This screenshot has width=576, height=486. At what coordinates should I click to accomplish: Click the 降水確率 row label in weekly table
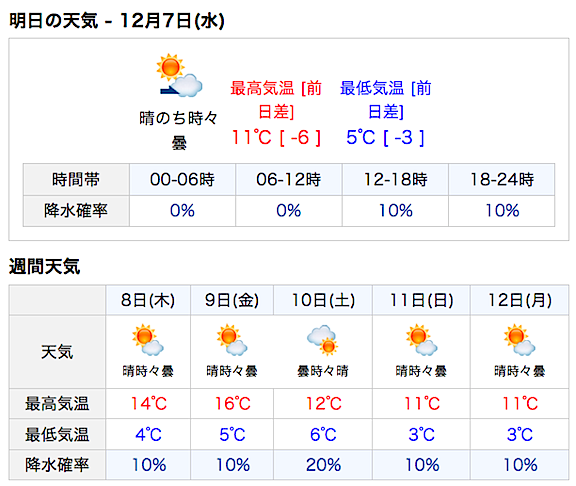[57, 465]
